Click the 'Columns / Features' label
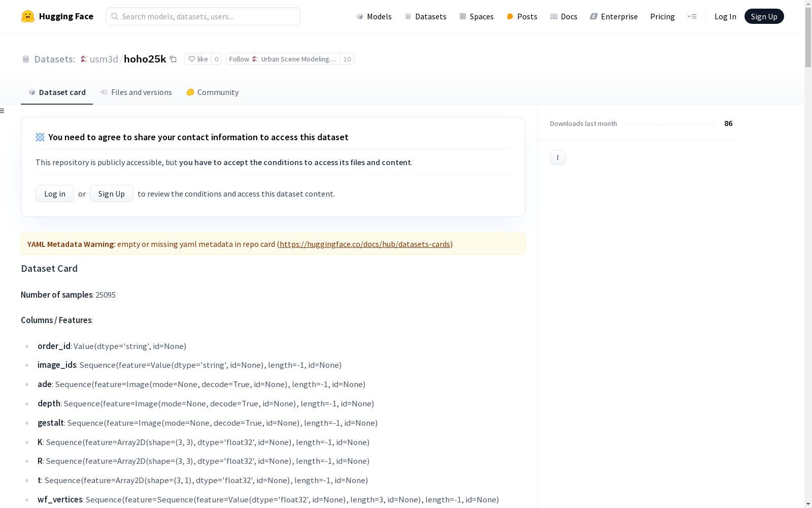This screenshot has width=812, height=508. coord(56,320)
